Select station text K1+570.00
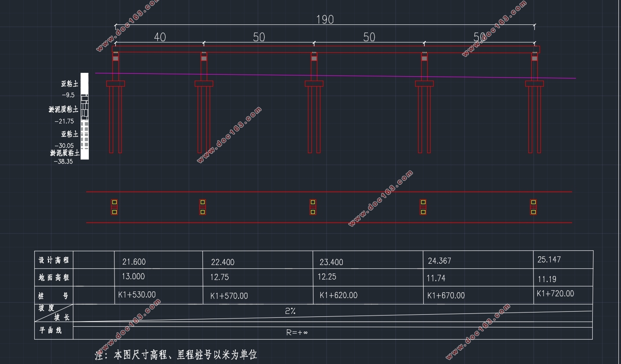The image size is (621, 364). [x=229, y=296]
